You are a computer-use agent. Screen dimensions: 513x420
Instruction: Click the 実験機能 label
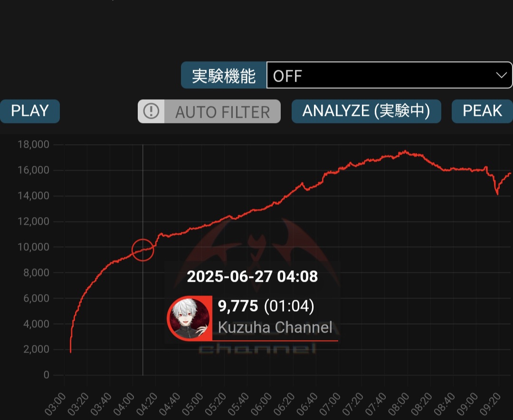pyautogui.click(x=224, y=75)
